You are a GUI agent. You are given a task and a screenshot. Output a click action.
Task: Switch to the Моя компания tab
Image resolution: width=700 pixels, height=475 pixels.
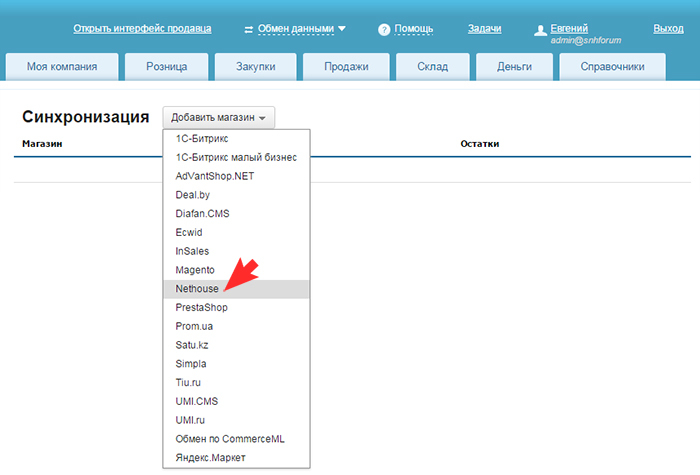point(62,67)
